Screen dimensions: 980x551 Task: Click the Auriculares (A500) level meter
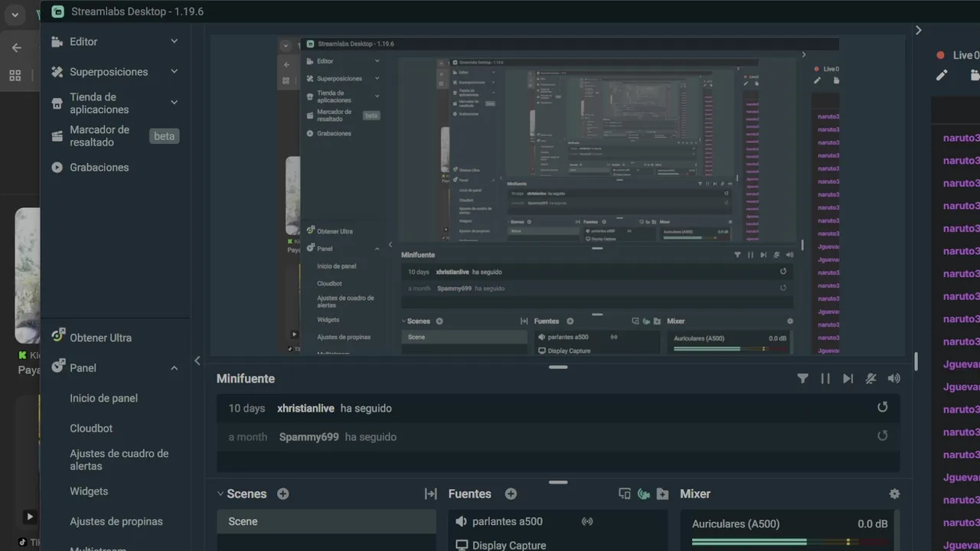[x=790, y=542]
